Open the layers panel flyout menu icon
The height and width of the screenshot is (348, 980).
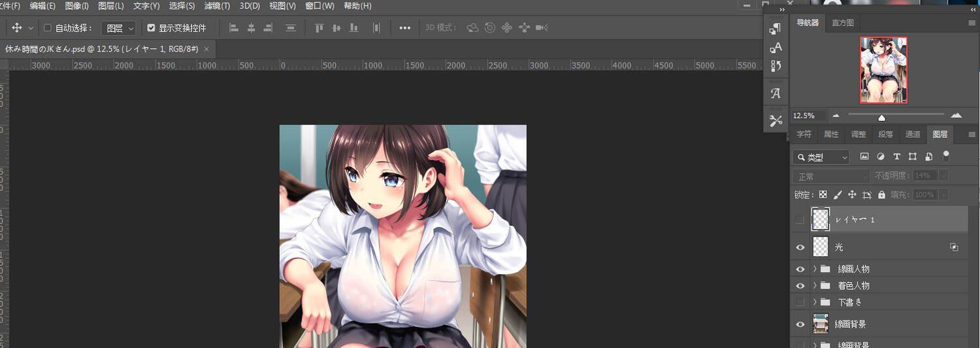tap(972, 134)
